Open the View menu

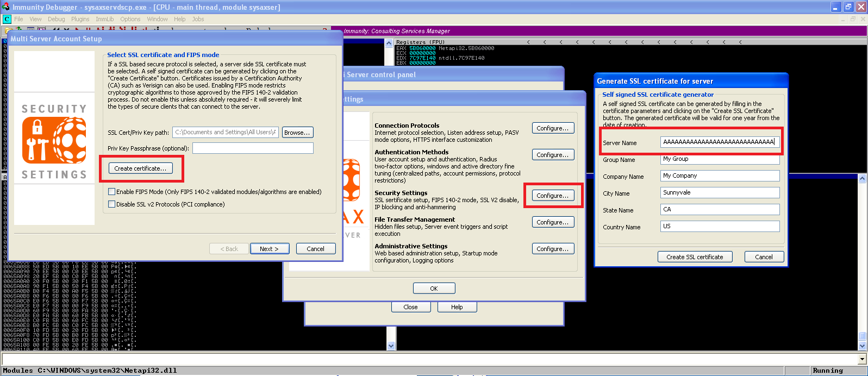35,19
